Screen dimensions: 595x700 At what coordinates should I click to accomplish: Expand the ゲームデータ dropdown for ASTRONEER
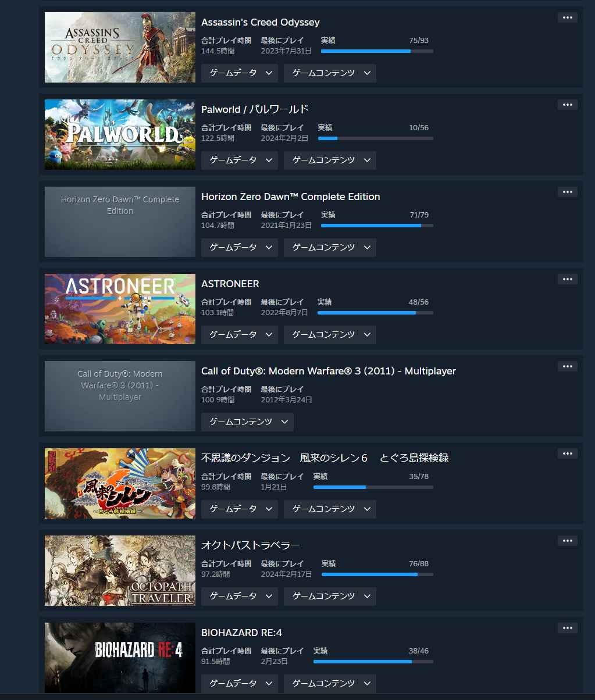(x=240, y=335)
